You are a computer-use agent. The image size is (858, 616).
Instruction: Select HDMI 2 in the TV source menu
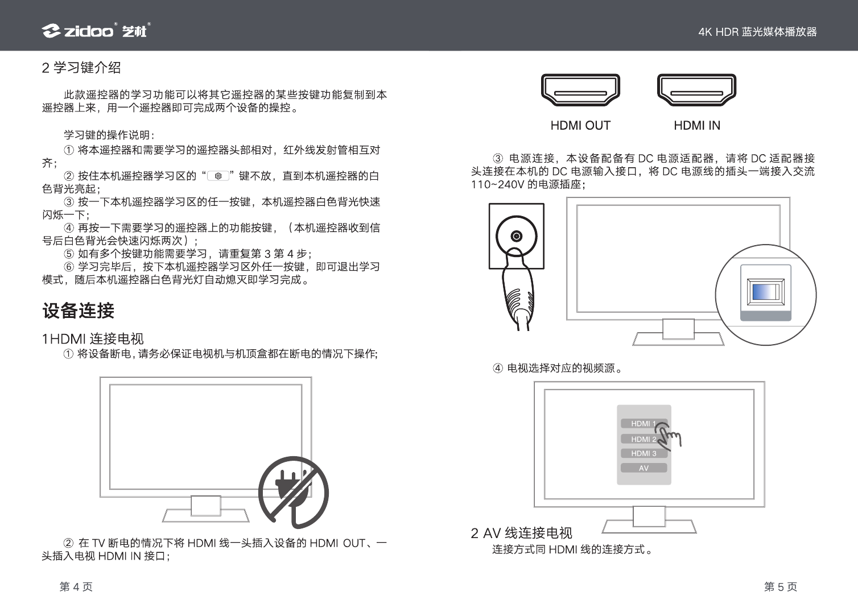643,439
